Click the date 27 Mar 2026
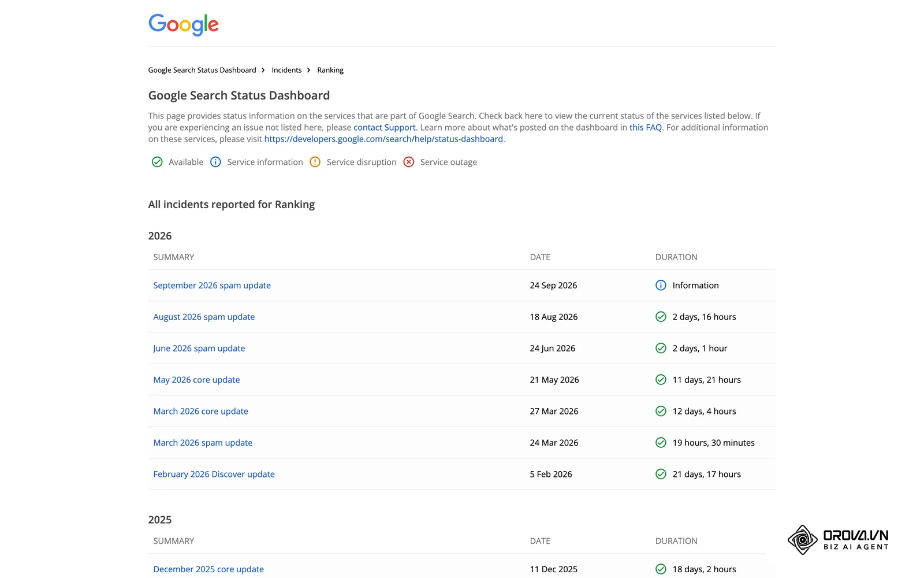 [554, 411]
